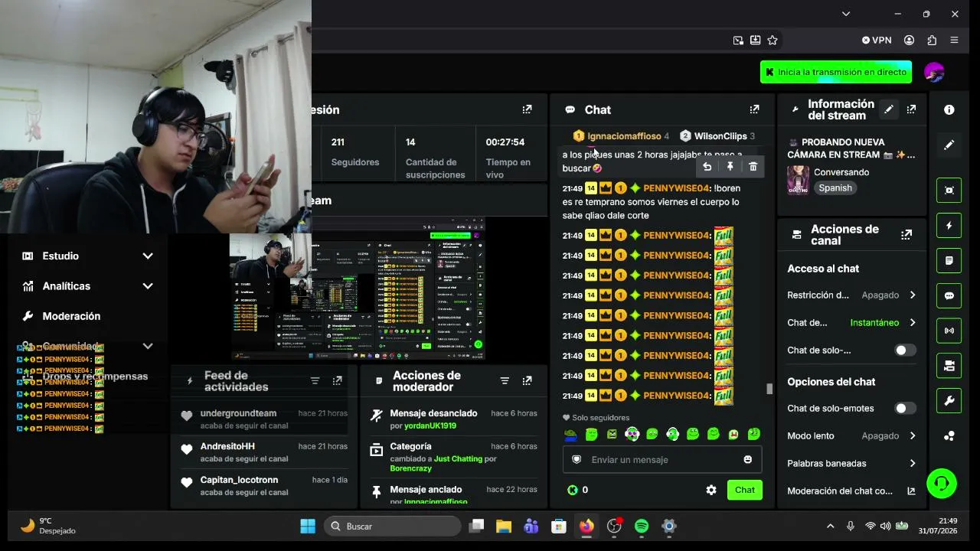Open the VPN button in browser toolbar

pyautogui.click(x=877, y=40)
